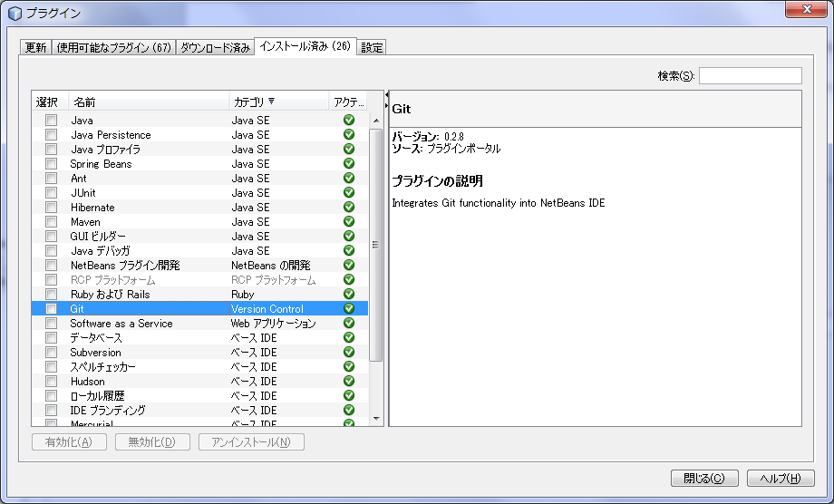Click the プラグイン window title icon
Viewport: 834px width, 504px height.
click(x=15, y=13)
